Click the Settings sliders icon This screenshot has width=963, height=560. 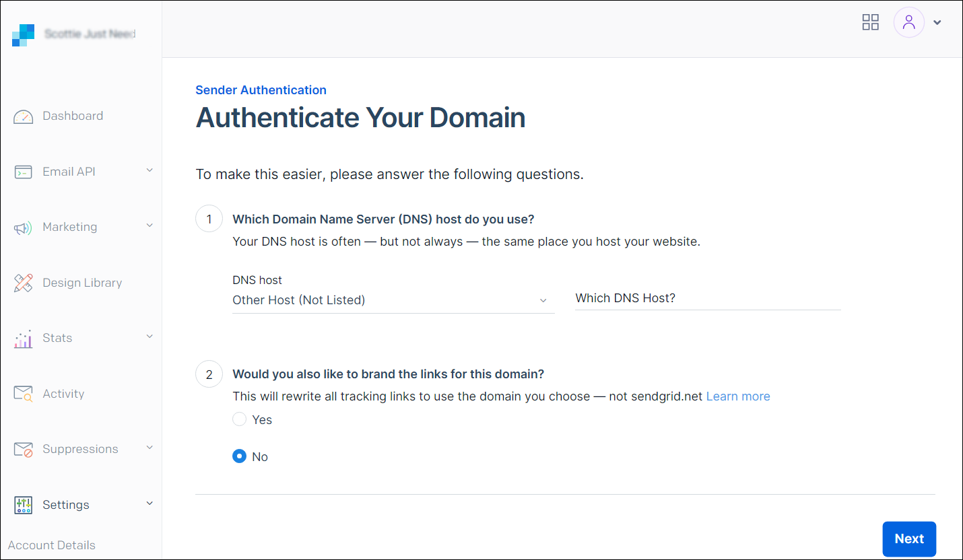pos(23,505)
